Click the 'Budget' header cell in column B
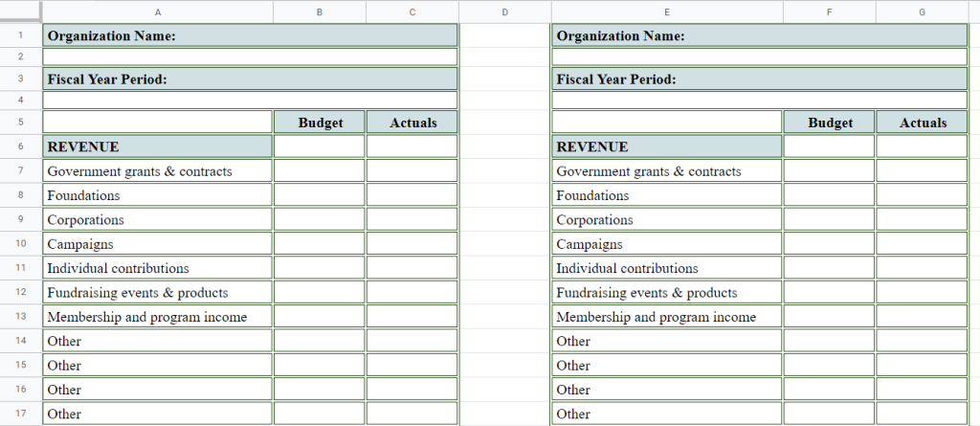 (320, 122)
